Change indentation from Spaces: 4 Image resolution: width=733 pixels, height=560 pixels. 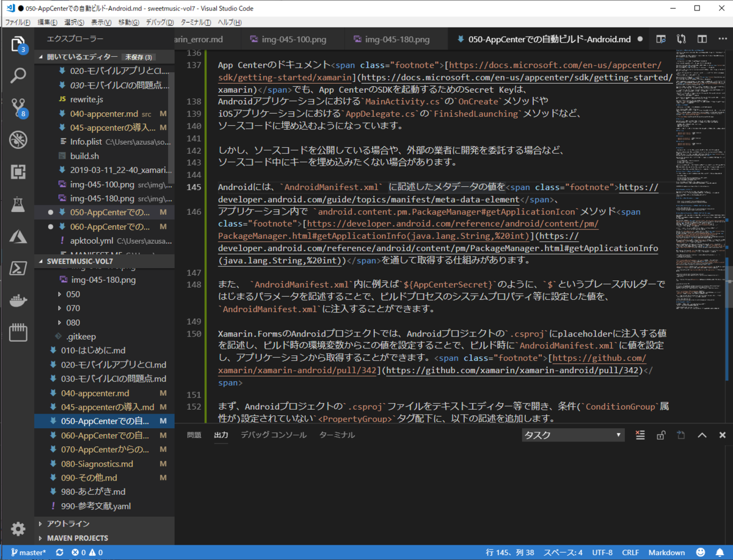point(563,553)
